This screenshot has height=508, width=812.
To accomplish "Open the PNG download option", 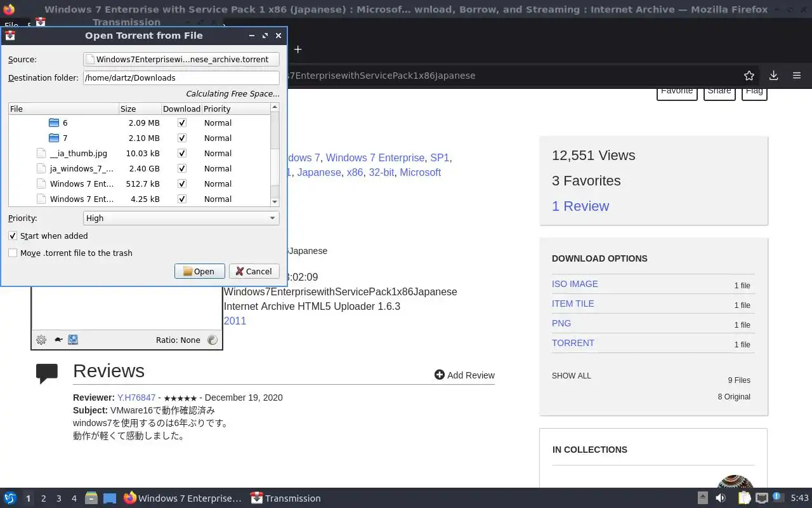I will pyautogui.click(x=561, y=323).
